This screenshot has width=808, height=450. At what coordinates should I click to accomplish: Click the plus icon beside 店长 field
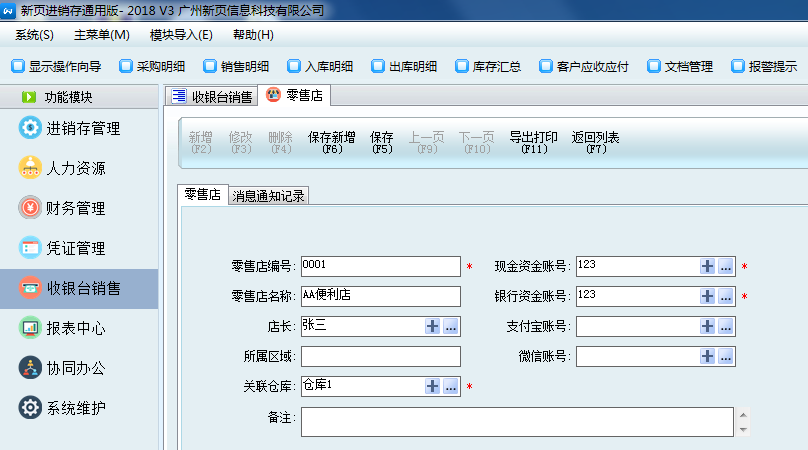433,326
